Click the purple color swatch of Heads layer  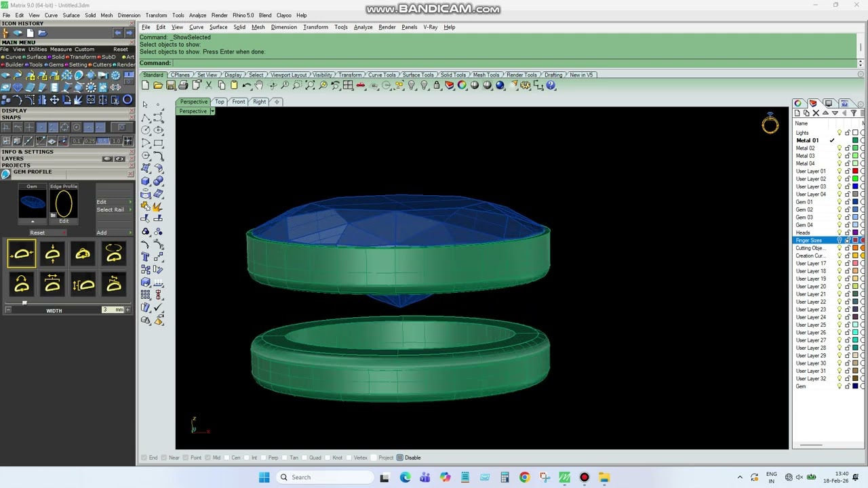[x=856, y=232]
